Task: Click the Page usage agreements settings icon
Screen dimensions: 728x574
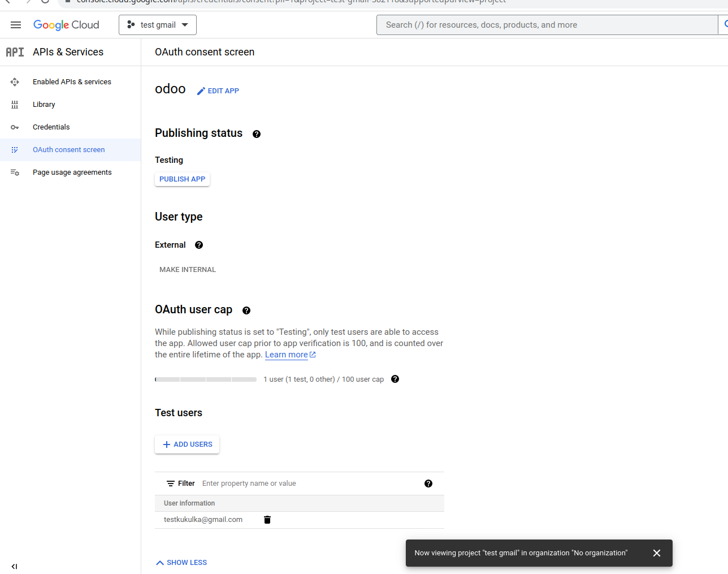Action: 15,172
